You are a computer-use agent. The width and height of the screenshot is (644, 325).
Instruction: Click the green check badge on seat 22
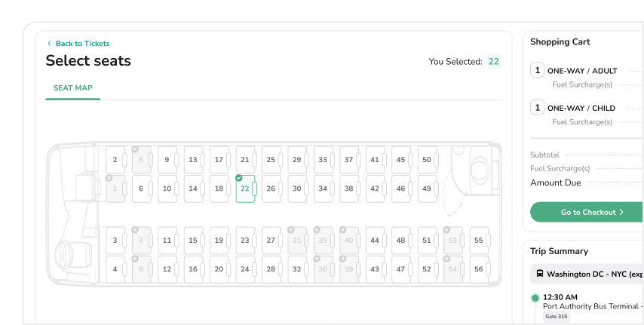239,178
